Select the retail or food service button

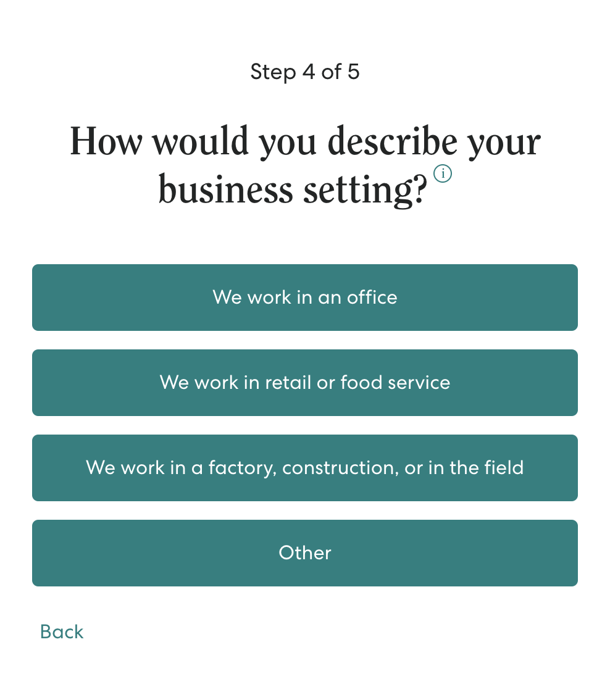(x=305, y=383)
